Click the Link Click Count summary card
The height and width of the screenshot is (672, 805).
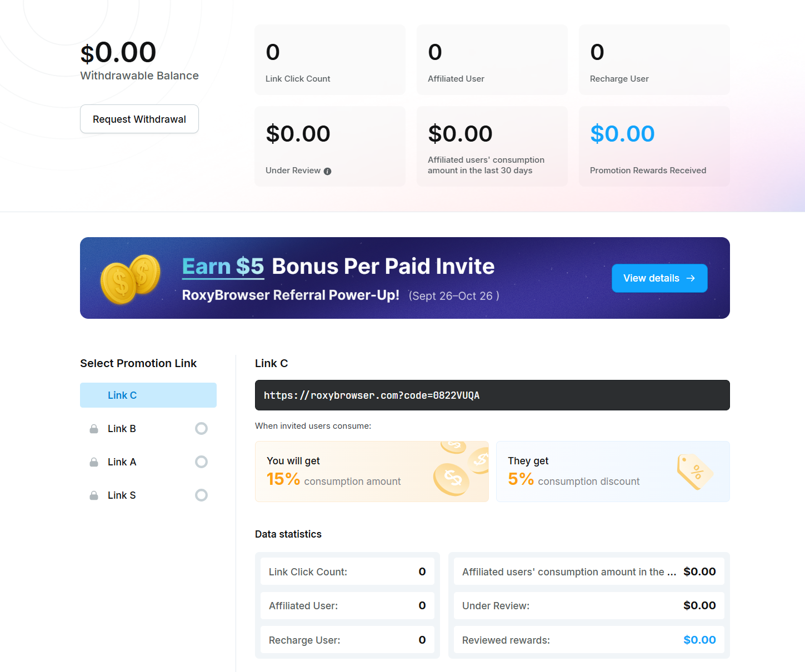(329, 60)
